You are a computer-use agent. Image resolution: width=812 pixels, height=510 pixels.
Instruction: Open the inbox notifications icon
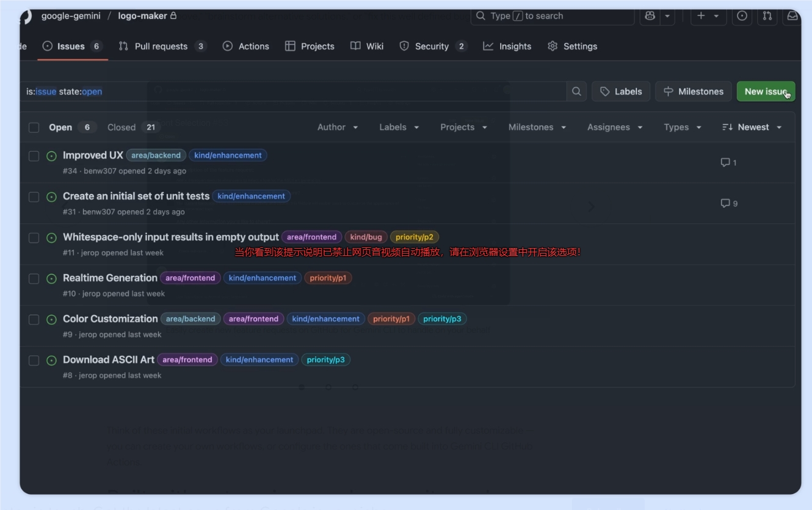[x=792, y=16]
